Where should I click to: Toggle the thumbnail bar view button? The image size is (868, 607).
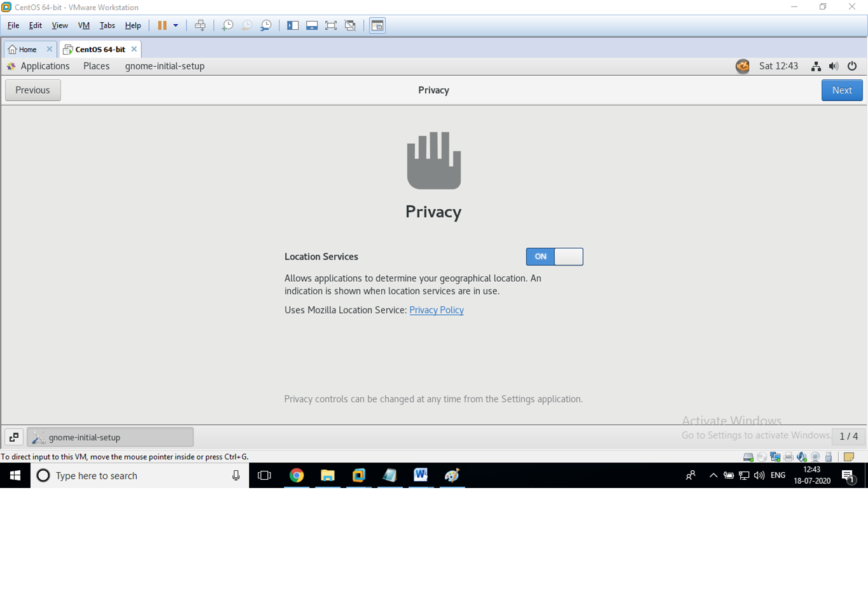pyautogui.click(x=312, y=25)
